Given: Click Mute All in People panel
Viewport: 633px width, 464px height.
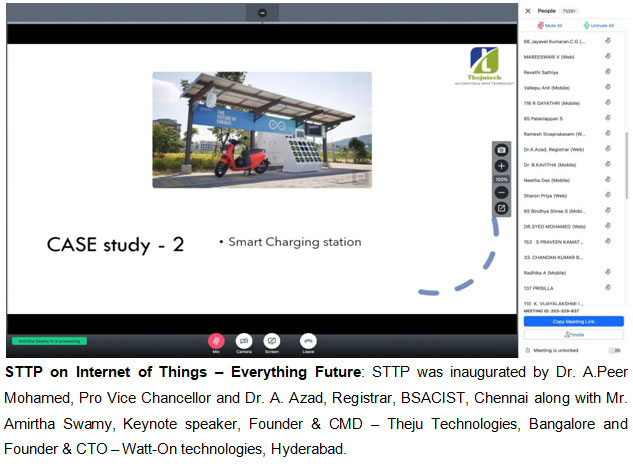Looking at the screenshot, I should click(x=546, y=25).
